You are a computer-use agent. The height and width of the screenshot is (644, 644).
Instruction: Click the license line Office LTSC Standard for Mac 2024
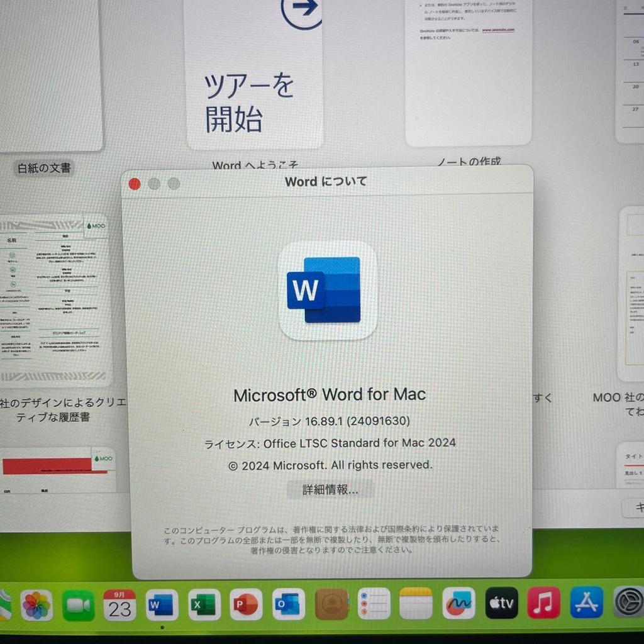[x=330, y=443]
